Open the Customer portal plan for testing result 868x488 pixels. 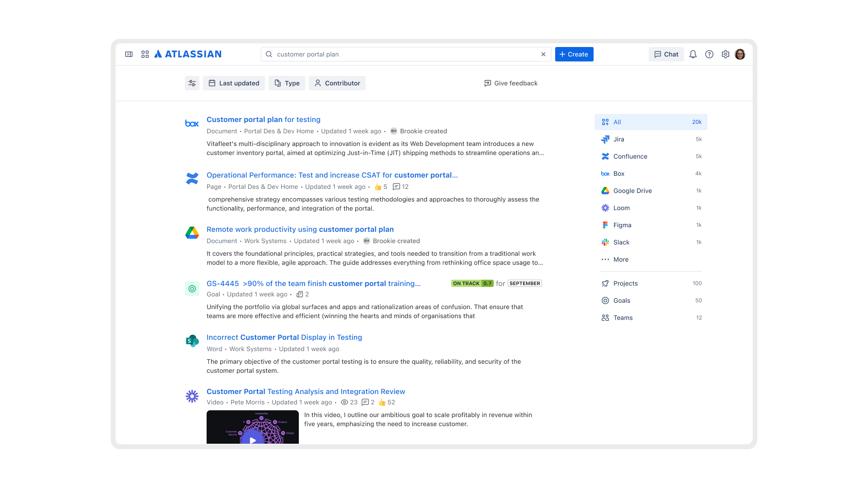click(263, 119)
